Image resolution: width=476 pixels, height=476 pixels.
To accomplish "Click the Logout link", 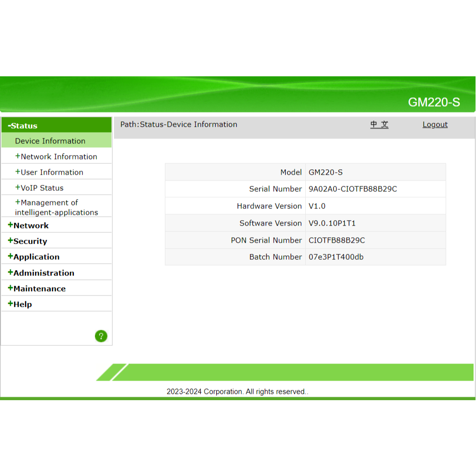I will click(x=435, y=125).
